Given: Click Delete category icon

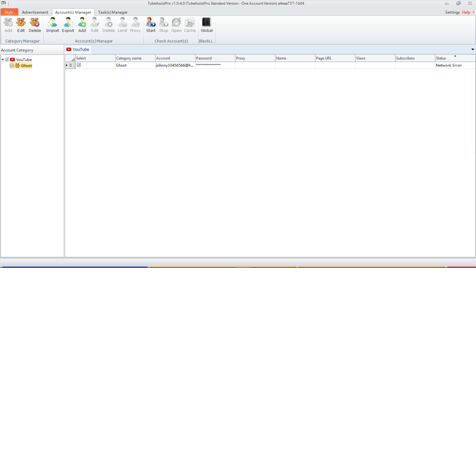Looking at the screenshot, I should 35,22.
